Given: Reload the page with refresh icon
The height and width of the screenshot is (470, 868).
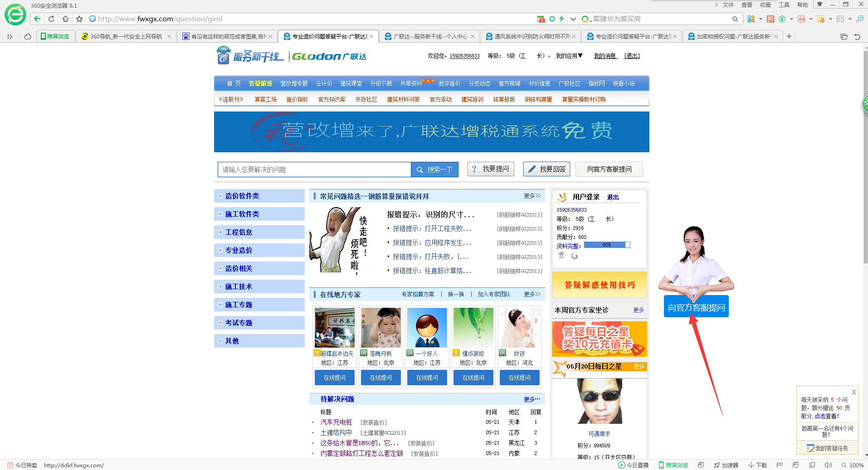Looking at the screenshot, I should 51,19.
